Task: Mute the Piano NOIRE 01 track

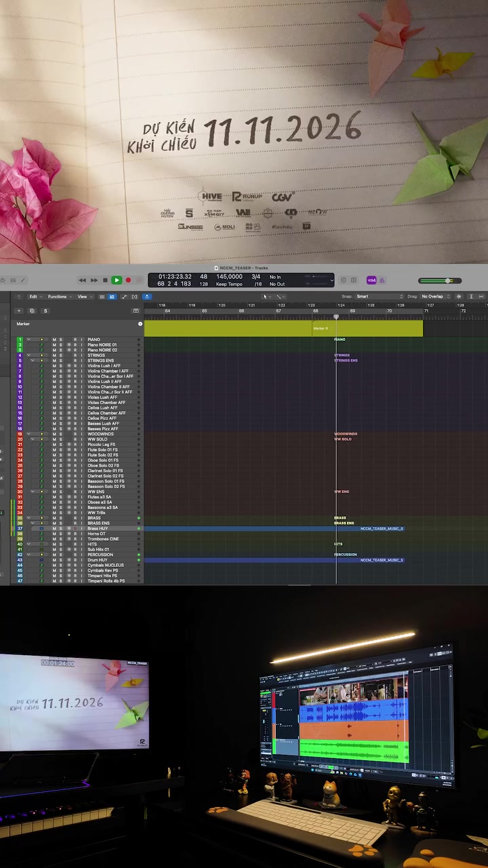Action: pyautogui.click(x=54, y=345)
